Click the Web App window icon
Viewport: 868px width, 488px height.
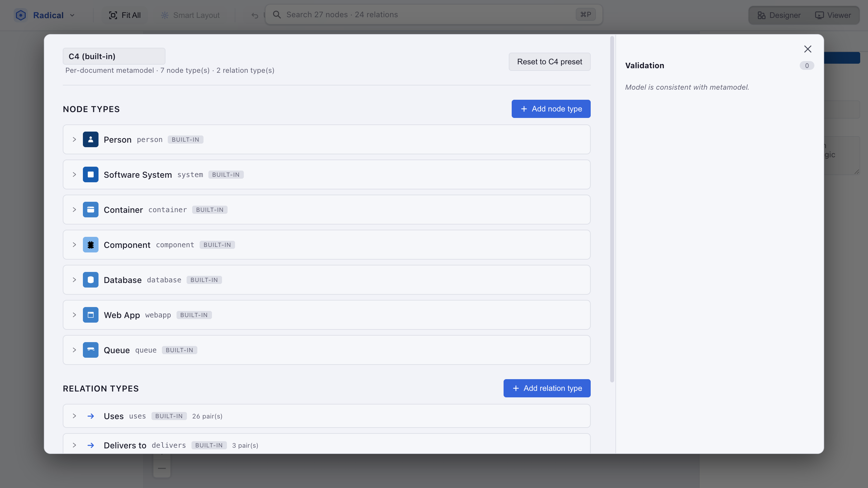[x=91, y=315]
